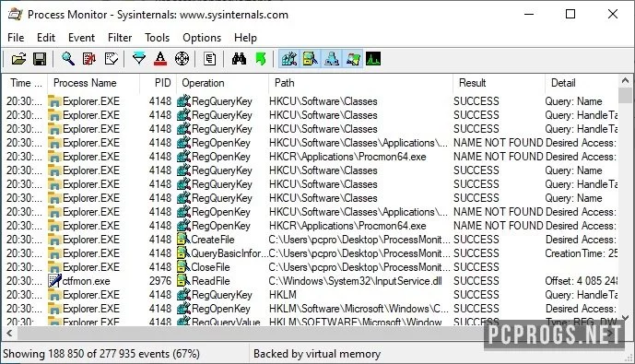Toggle Show Network Activity
Image resolution: width=635 pixels, height=364 pixels.
coord(332,59)
